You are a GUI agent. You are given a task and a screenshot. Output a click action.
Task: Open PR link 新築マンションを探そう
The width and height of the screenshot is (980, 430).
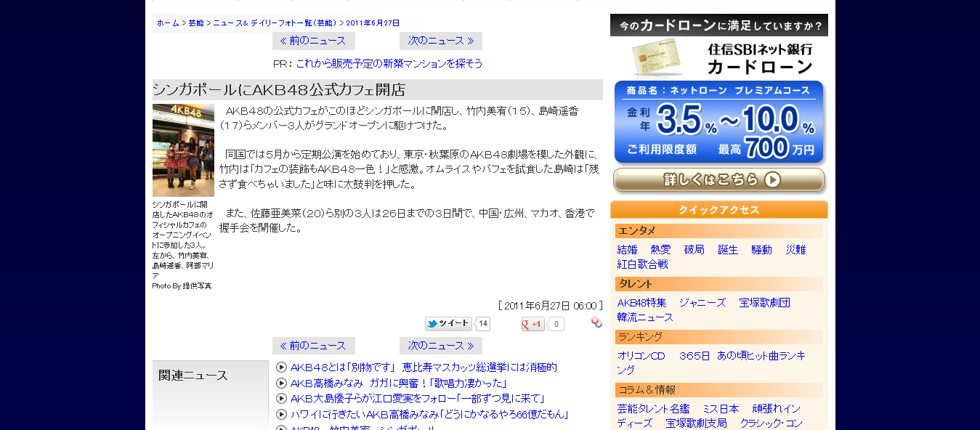coord(389,63)
